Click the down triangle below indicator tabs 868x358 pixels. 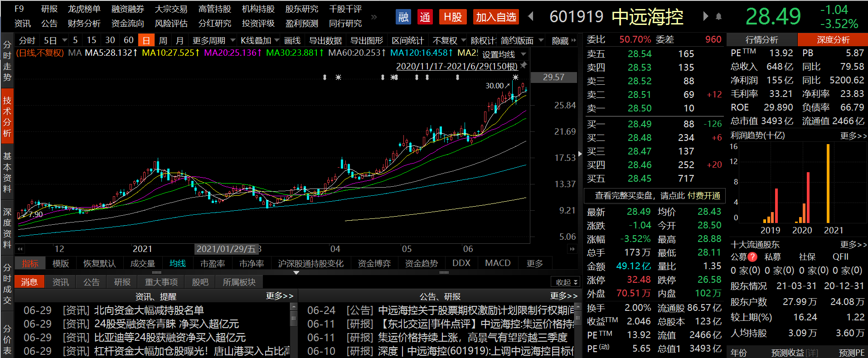(x=296, y=273)
